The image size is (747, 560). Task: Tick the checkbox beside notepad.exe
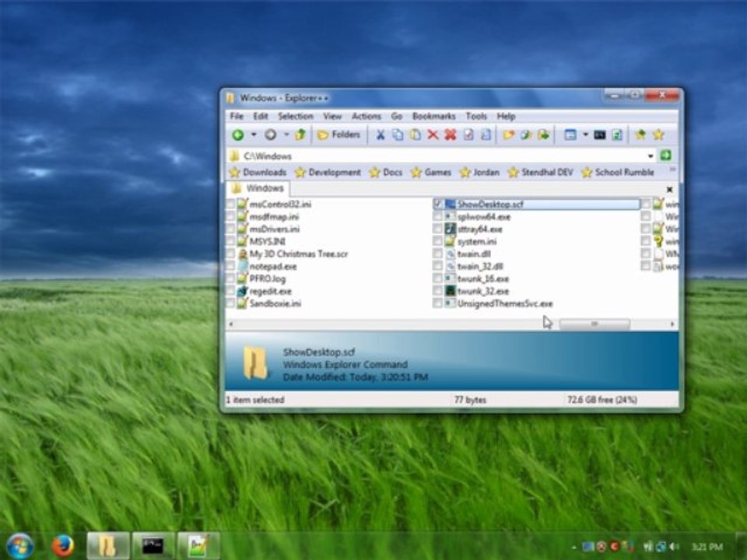click(230, 266)
